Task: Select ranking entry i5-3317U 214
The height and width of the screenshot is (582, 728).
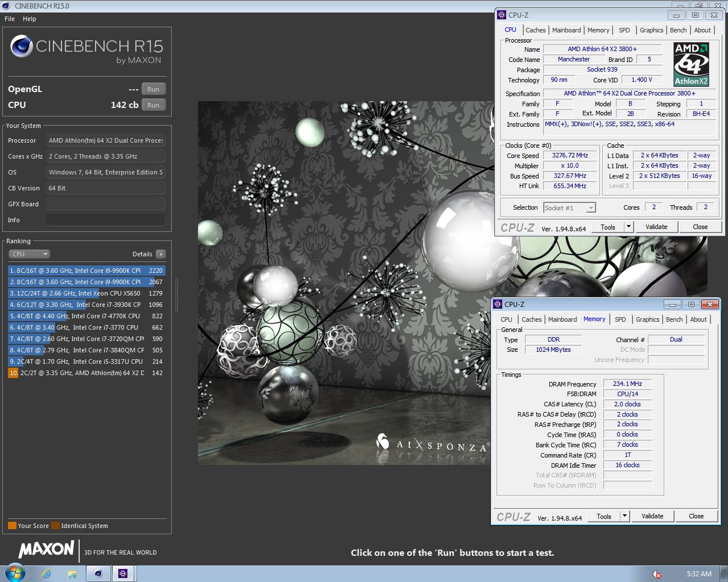Action: click(x=86, y=361)
